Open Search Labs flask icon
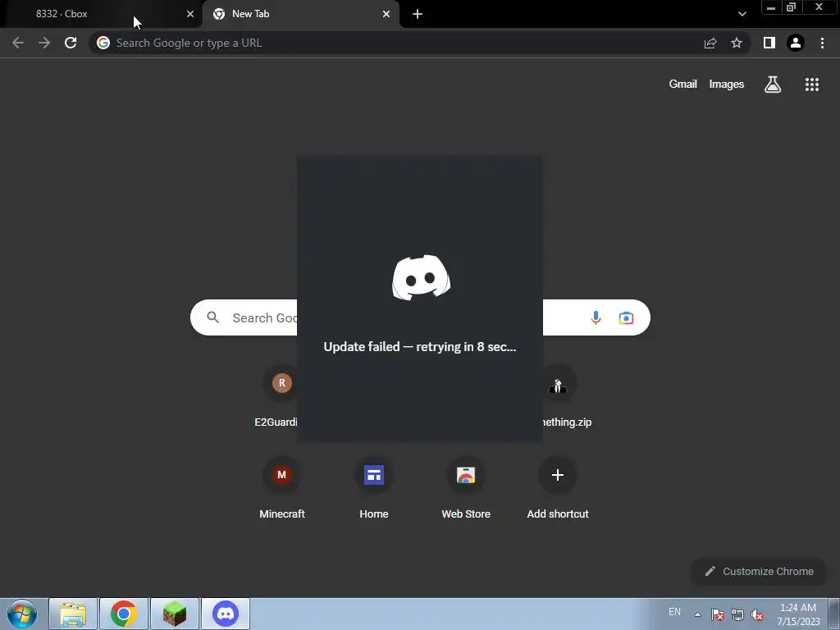The width and height of the screenshot is (840, 630). 773,84
